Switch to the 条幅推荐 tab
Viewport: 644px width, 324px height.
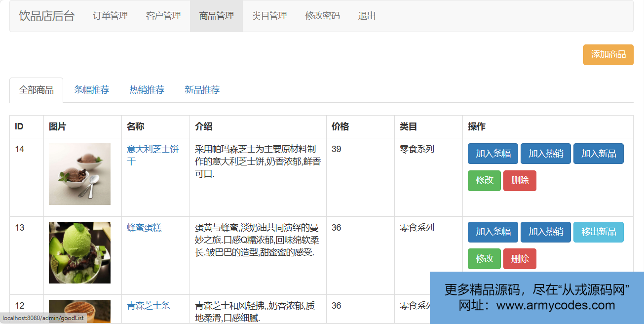point(92,90)
